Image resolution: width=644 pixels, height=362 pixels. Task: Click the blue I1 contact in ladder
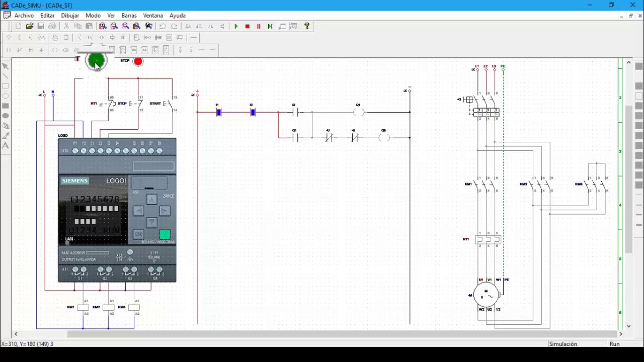click(219, 112)
